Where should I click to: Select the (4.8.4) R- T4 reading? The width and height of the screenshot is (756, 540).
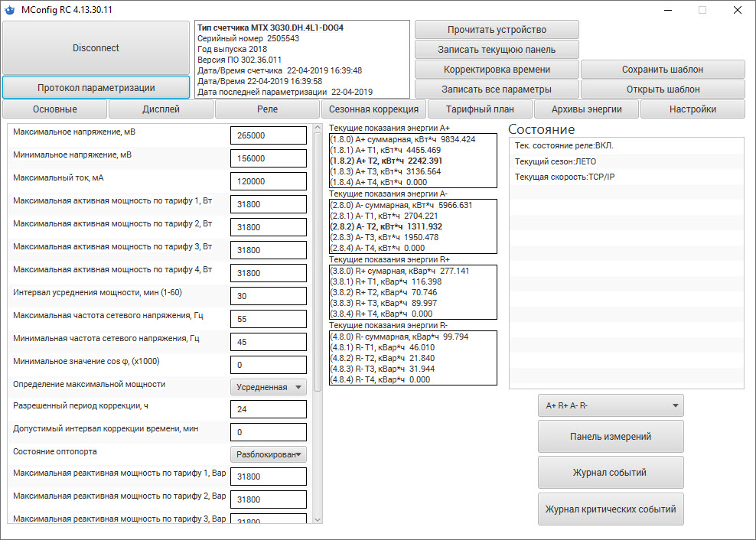380,379
